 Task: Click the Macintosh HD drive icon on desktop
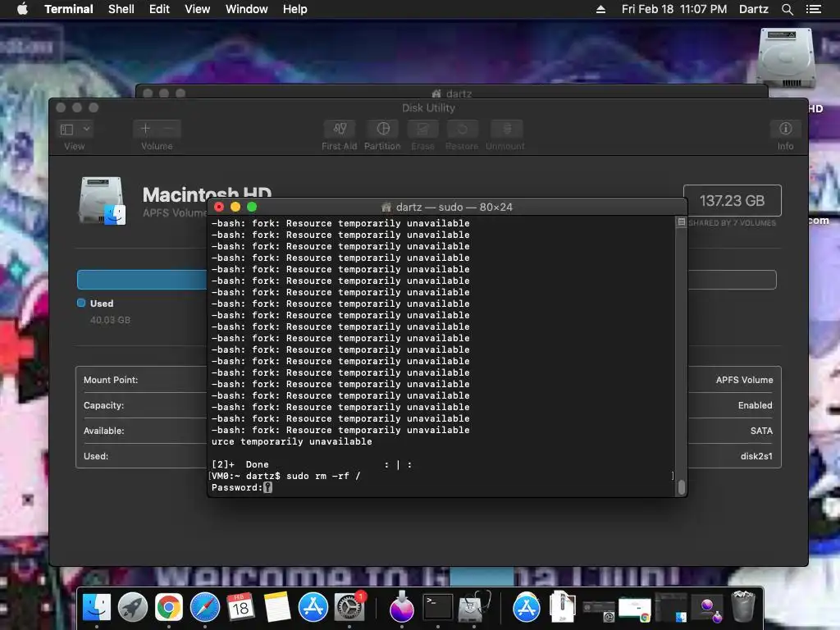[x=785, y=58]
